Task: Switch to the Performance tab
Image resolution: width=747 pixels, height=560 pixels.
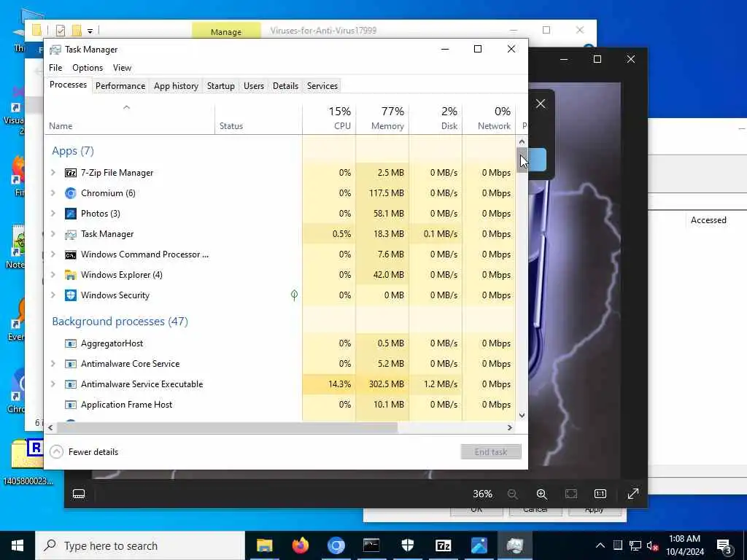Action: pyautogui.click(x=120, y=86)
